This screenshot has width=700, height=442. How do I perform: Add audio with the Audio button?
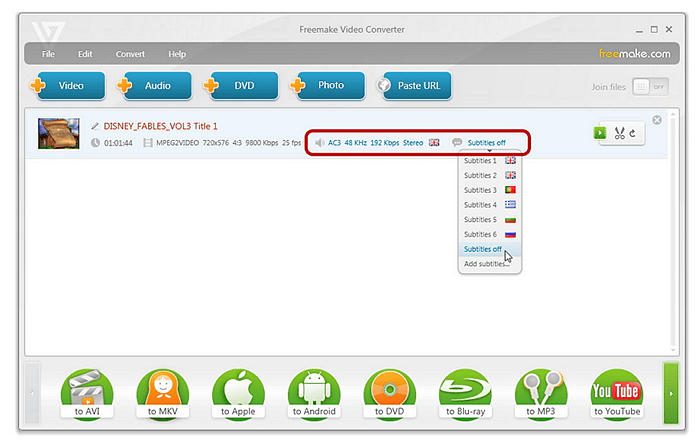[x=156, y=85]
